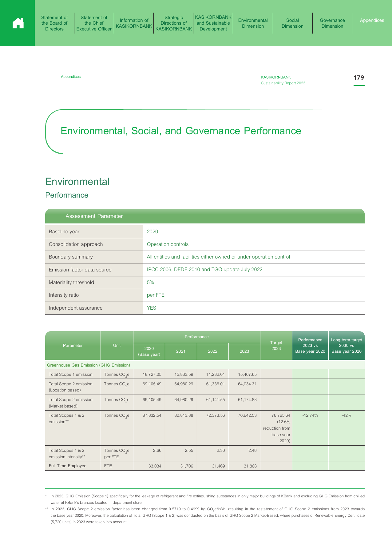
Task: Go to Information of KASIKORNBANK section
Action: (x=134, y=23)
